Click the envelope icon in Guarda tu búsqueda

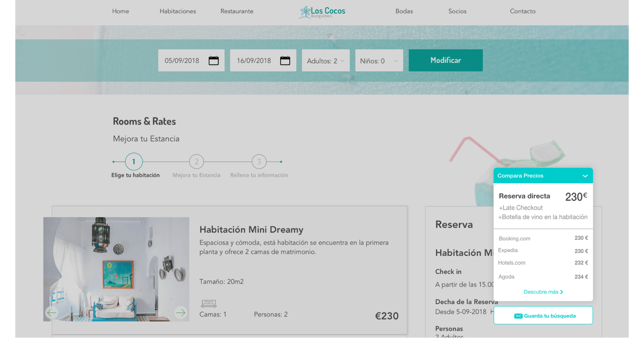[518, 316]
